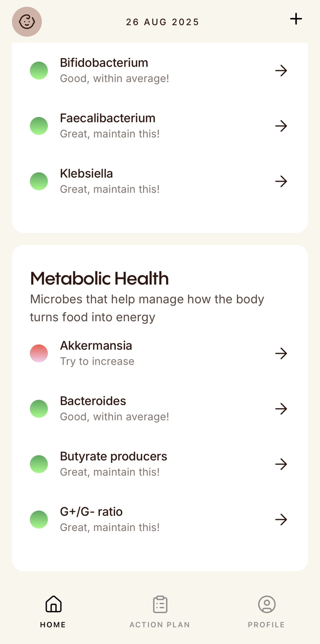Tap the 26 AUG 2025 date header
Viewport: 320px width, 644px height.
(x=163, y=22)
